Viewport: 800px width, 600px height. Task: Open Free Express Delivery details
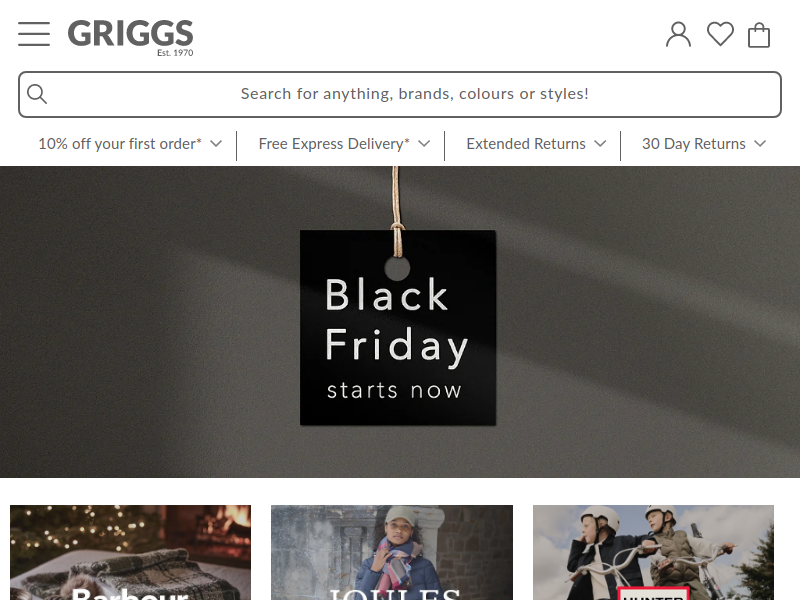coord(334,144)
